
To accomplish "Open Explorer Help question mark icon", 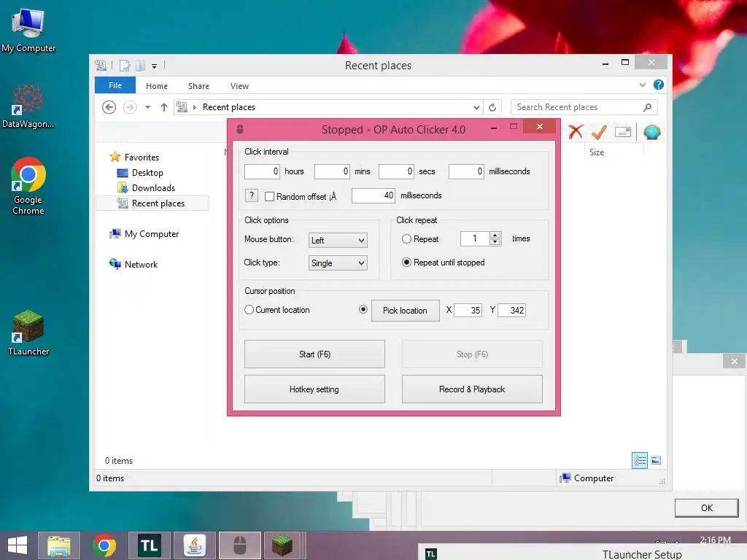I will (x=659, y=85).
